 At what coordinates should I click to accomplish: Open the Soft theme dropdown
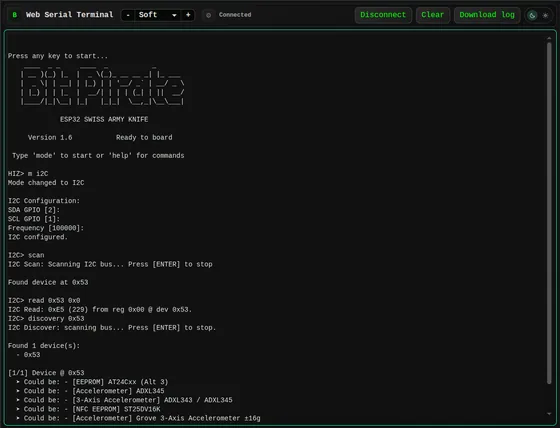tap(158, 15)
